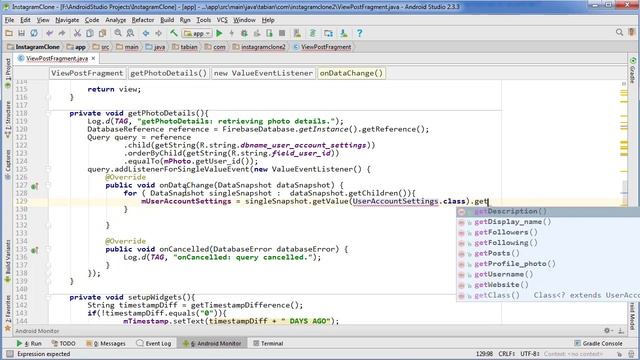Image resolution: width=640 pixels, height=360 pixels.
Task: Collapse getPhotoDetails method fold at line 118
Action: tap(48, 113)
